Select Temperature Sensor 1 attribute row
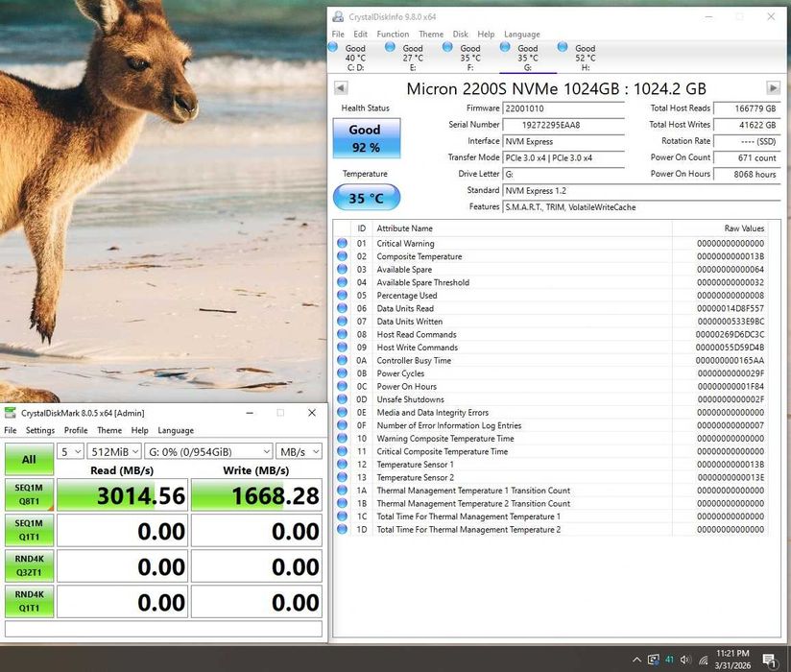The image size is (791, 672). 551,464
